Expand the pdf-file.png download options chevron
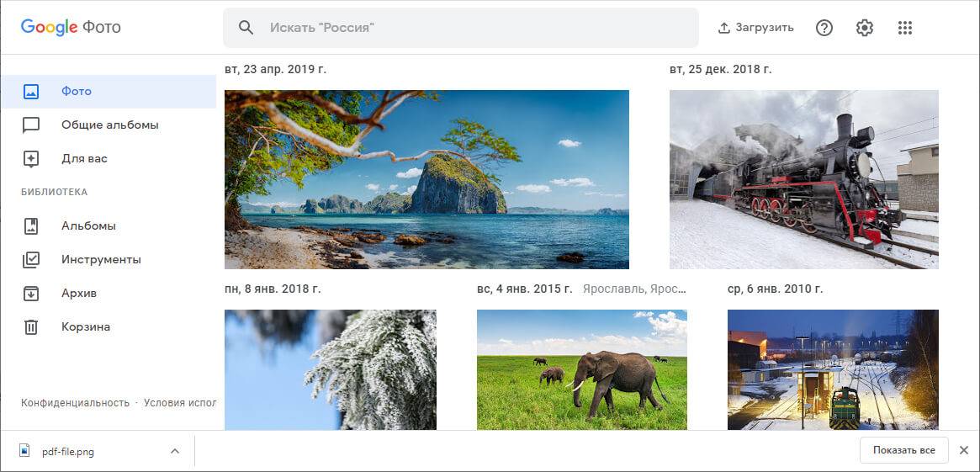The height and width of the screenshot is (472, 980). point(175,451)
